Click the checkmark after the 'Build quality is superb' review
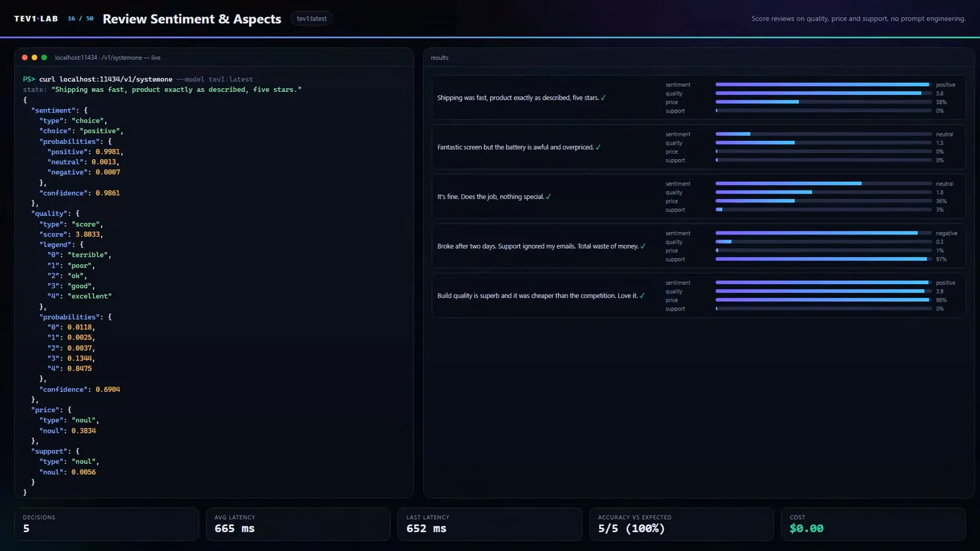Image resolution: width=980 pixels, height=551 pixels. pyautogui.click(x=642, y=296)
